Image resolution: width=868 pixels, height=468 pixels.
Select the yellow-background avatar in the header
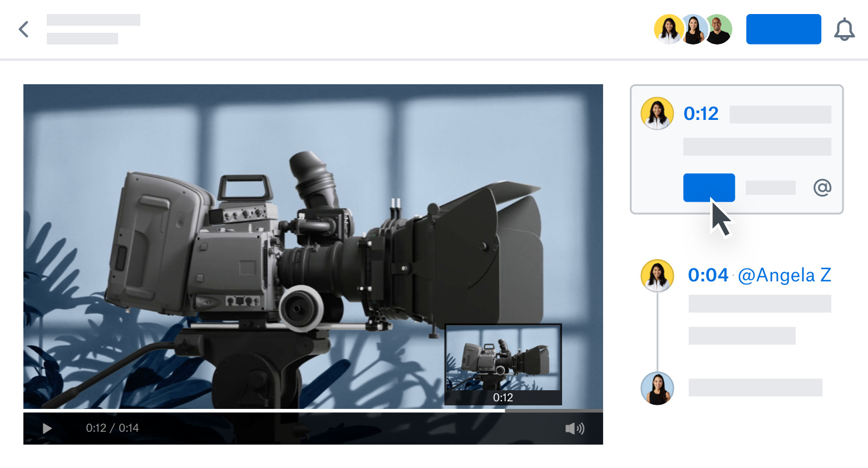[x=669, y=29]
